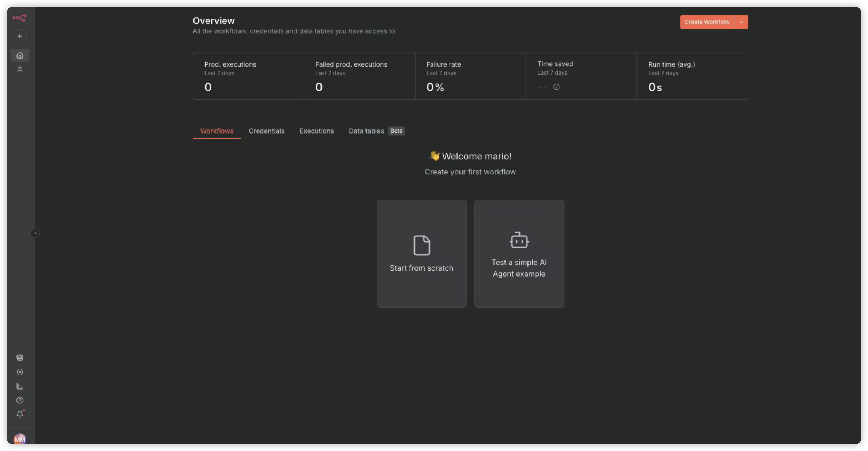Open the notifications bell icon

[x=20, y=414]
